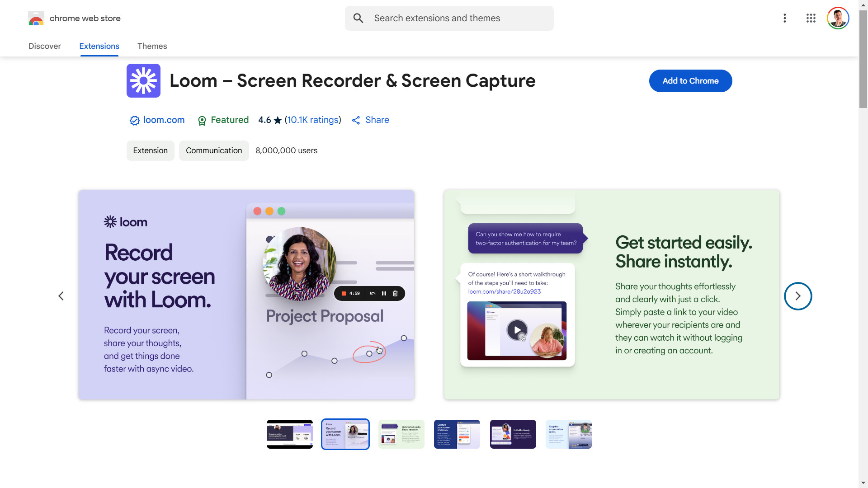This screenshot has height=488, width=868.
Task: Open the three-dot more options menu
Action: [x=785, y=18]
